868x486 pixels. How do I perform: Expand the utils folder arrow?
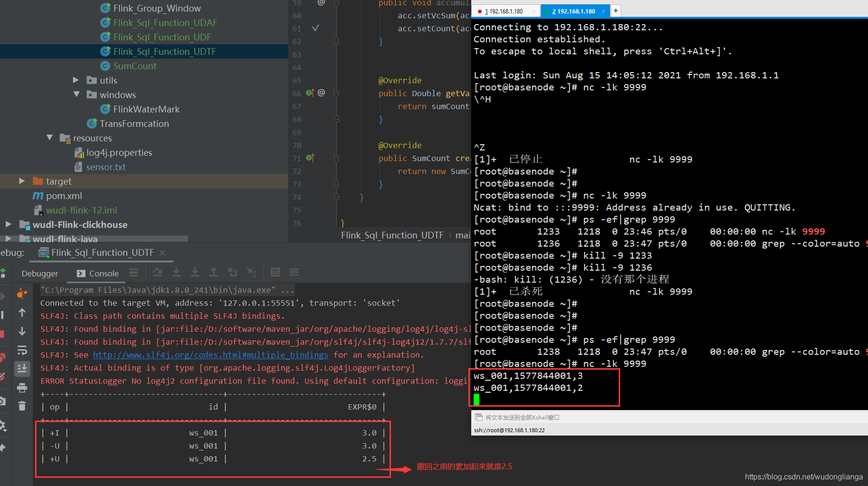click(x=75, y=80)
